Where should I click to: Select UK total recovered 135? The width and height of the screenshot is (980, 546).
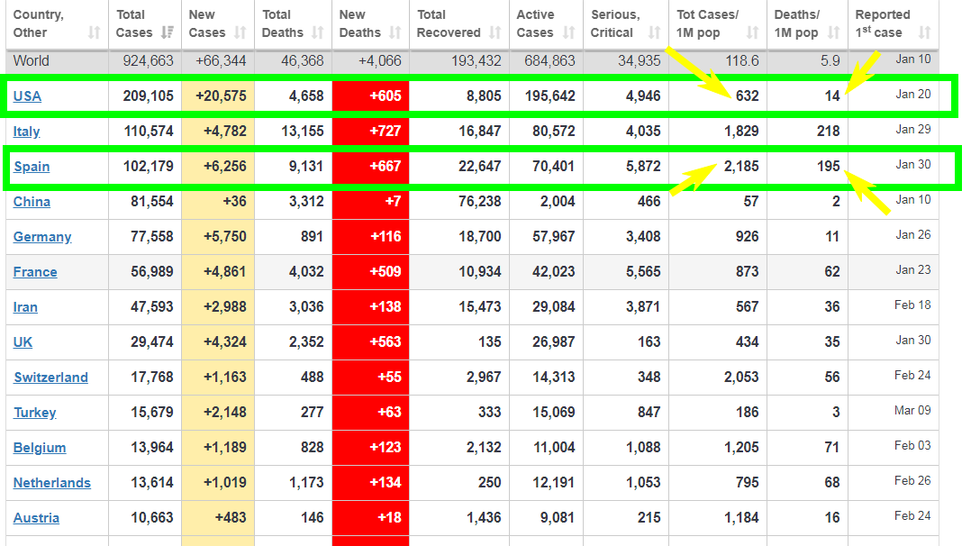[489, 342]
